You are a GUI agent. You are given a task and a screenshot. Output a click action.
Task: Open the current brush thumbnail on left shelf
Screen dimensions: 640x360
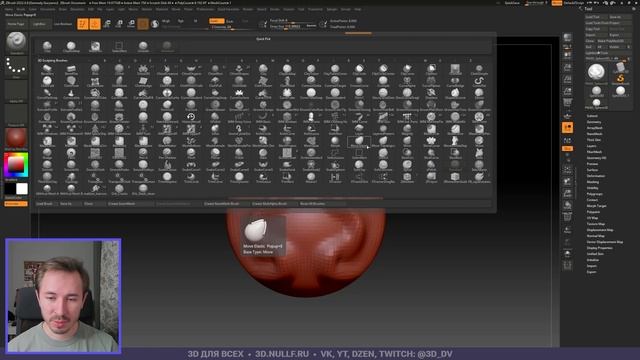pyautogui.click(x=16, y=42)
